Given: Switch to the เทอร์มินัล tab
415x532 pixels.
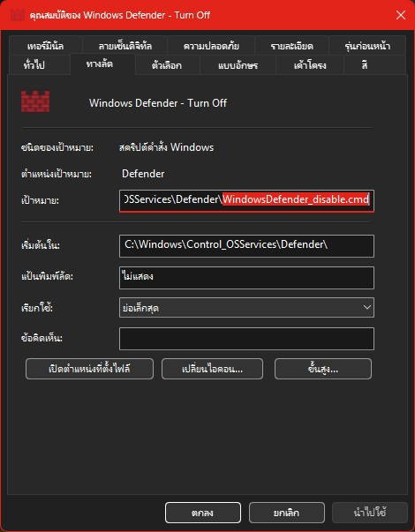Looking at the screenshot, I should click(x=46, y=46).
